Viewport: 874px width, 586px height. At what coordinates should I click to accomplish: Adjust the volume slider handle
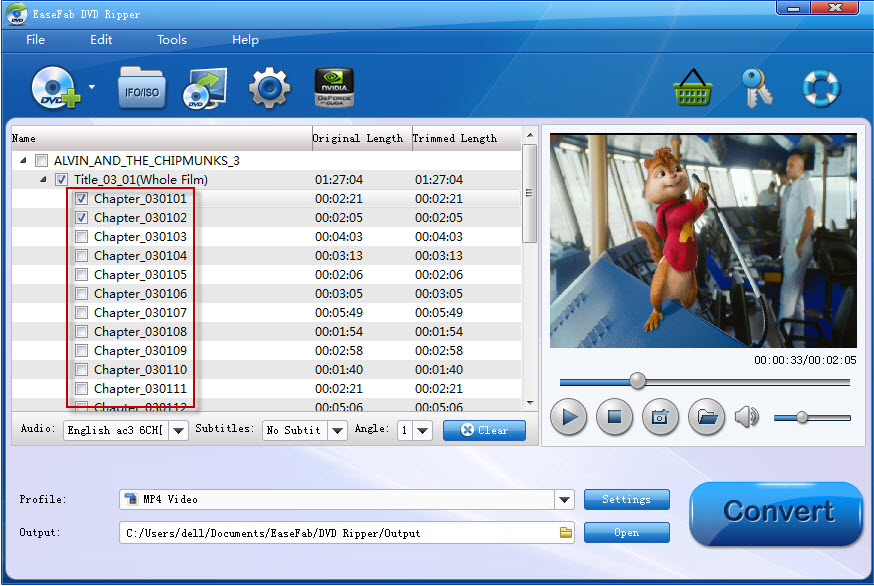[x=802, y=417]
